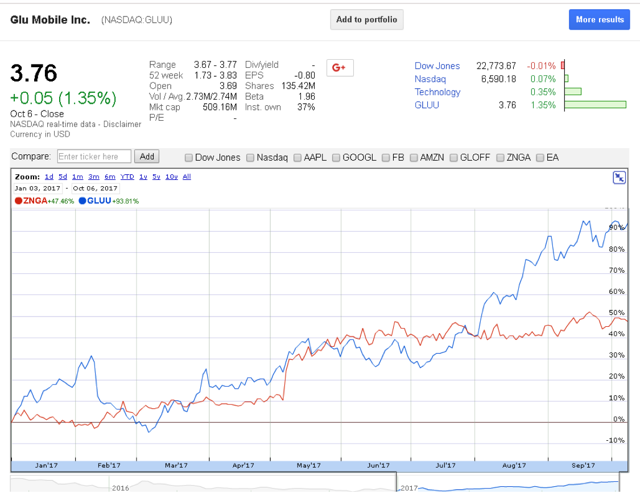
Task: Set chart zoom to 1d
Action: click(x=49, y=177)
